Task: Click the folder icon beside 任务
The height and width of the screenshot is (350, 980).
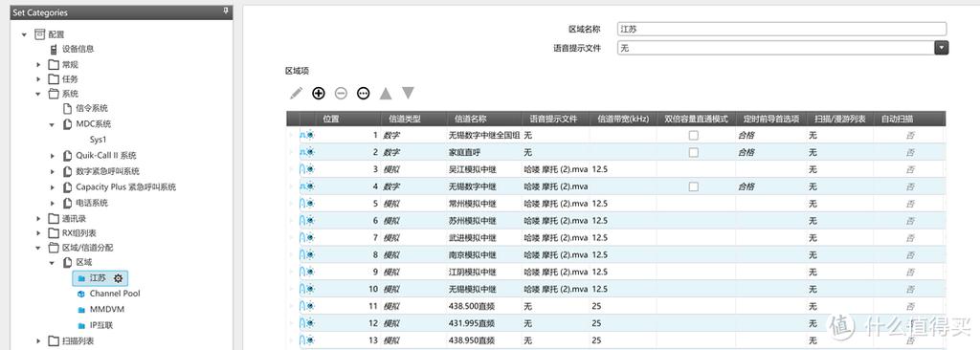Action: tap(54, 79)
